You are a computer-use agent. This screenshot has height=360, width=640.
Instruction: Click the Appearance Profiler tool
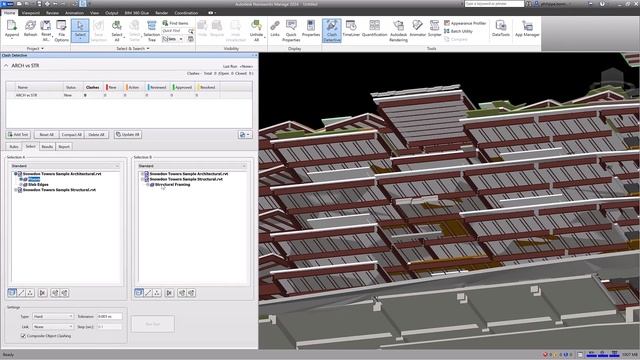pos(465,23)
